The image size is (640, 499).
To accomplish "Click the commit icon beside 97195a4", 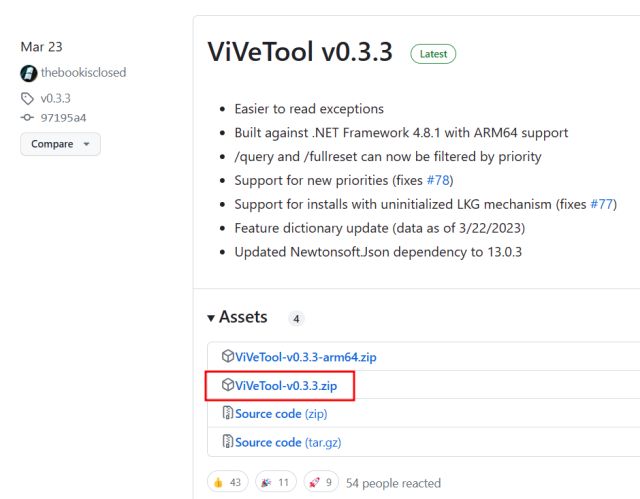I will (27, 117).
